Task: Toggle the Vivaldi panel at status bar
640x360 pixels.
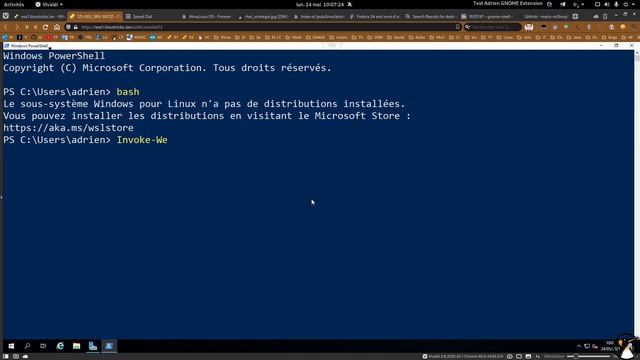Action: pos(6,356)
